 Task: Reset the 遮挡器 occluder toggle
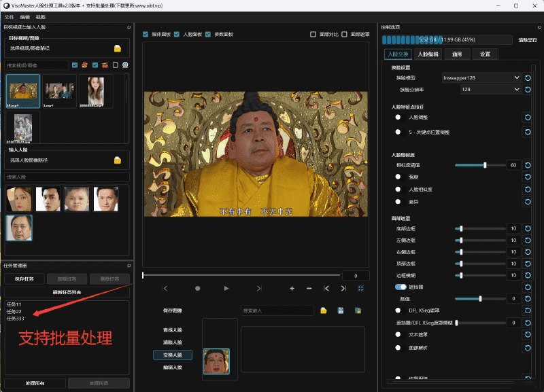coord(528,287)
